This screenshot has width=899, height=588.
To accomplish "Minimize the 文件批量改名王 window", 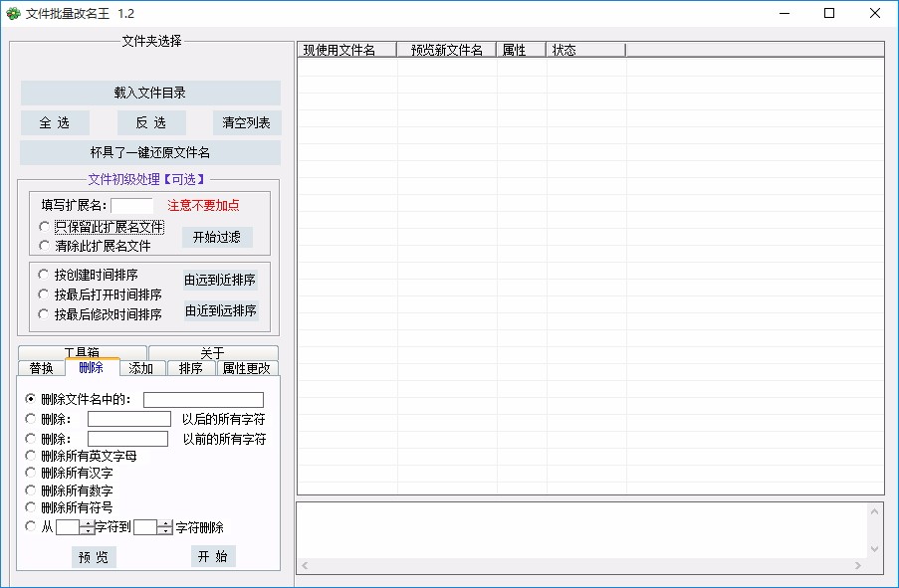I will [785, 13].
